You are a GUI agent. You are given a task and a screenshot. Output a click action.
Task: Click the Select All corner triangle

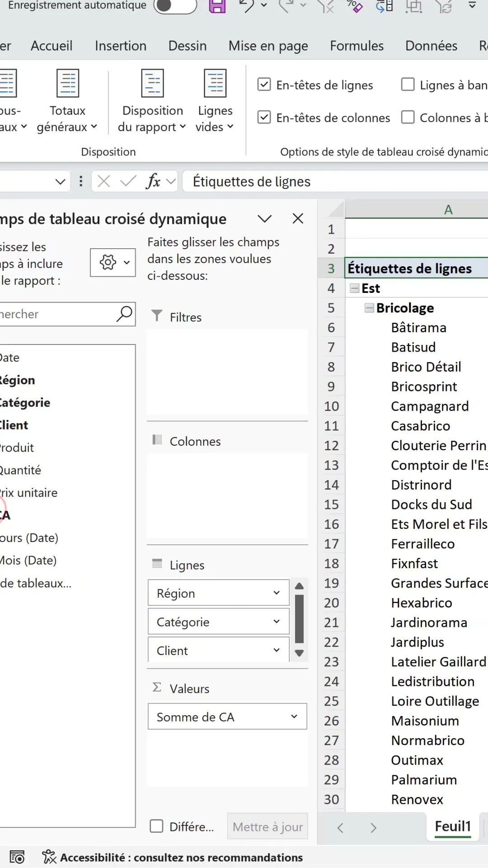(334, 210)
